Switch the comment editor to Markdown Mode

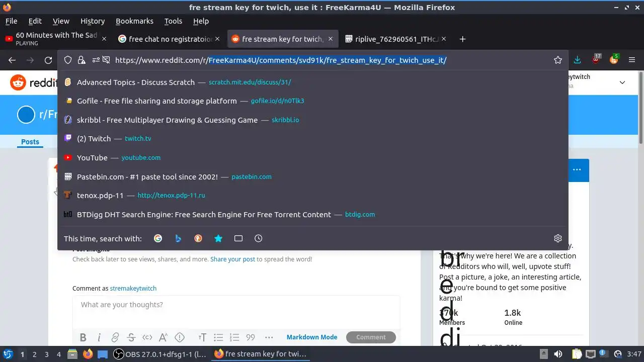(x=312, y=337)
